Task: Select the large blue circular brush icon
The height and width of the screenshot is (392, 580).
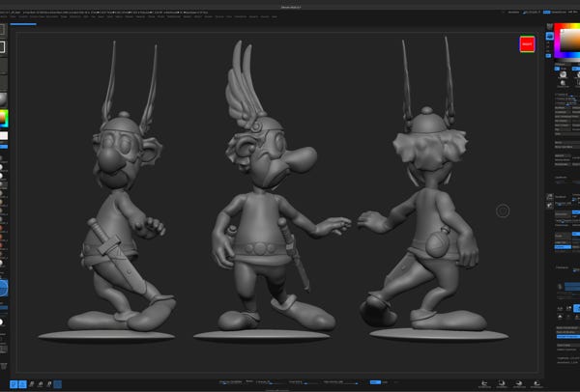Action: [x=4, y=288]
